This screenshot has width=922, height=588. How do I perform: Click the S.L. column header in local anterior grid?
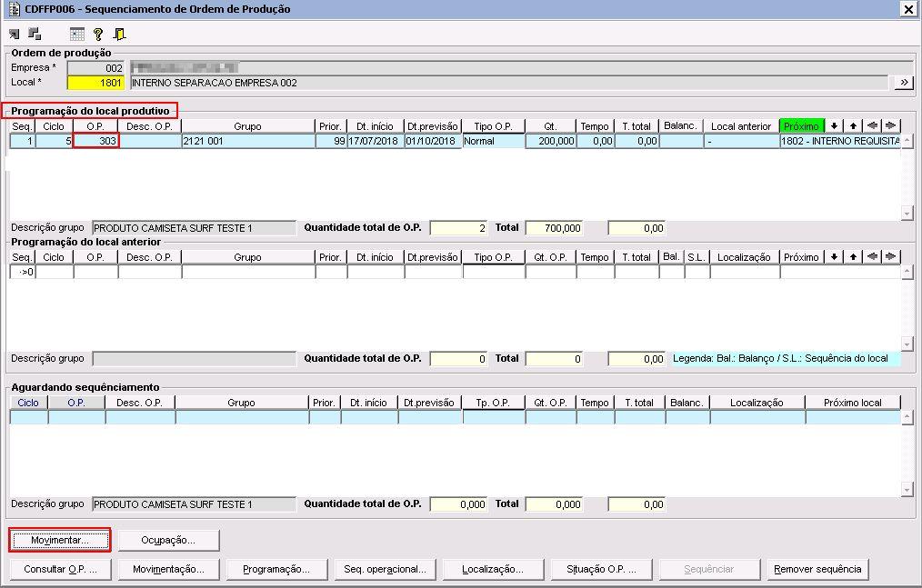[697, 257]
